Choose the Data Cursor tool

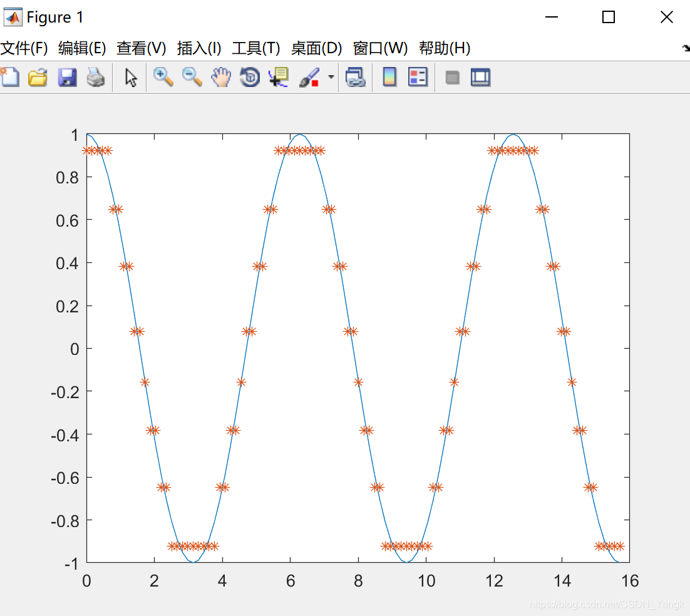pyautogui.click(x=279, y=78)
